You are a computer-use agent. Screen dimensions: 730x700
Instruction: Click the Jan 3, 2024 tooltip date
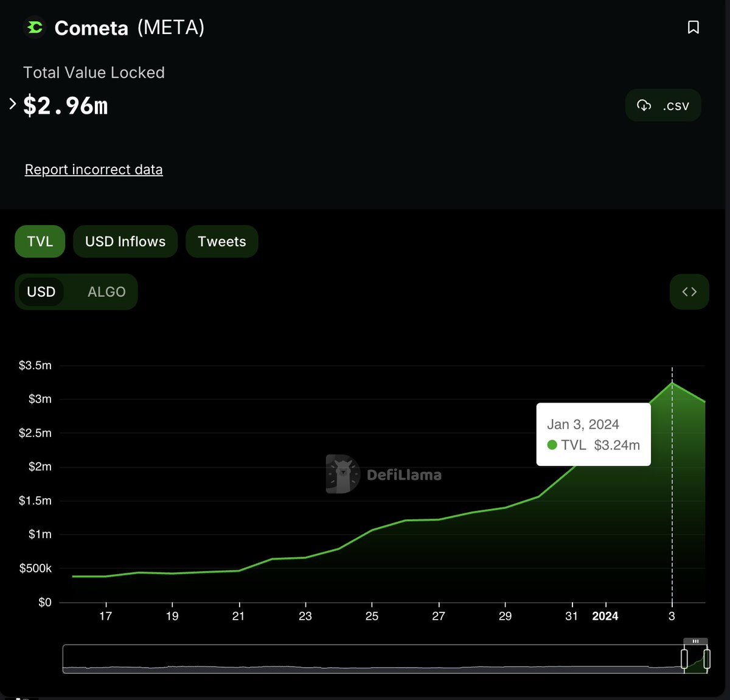pyautogui.click(x=583, y=425)
